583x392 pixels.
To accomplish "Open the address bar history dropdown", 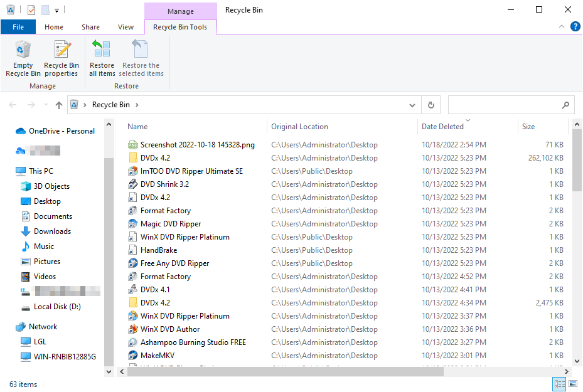I will pyautogui.click(x=412, y=105).
